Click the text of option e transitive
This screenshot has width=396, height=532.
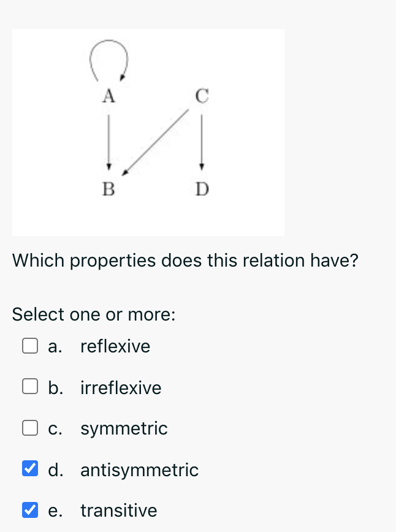tap(119, 510)
